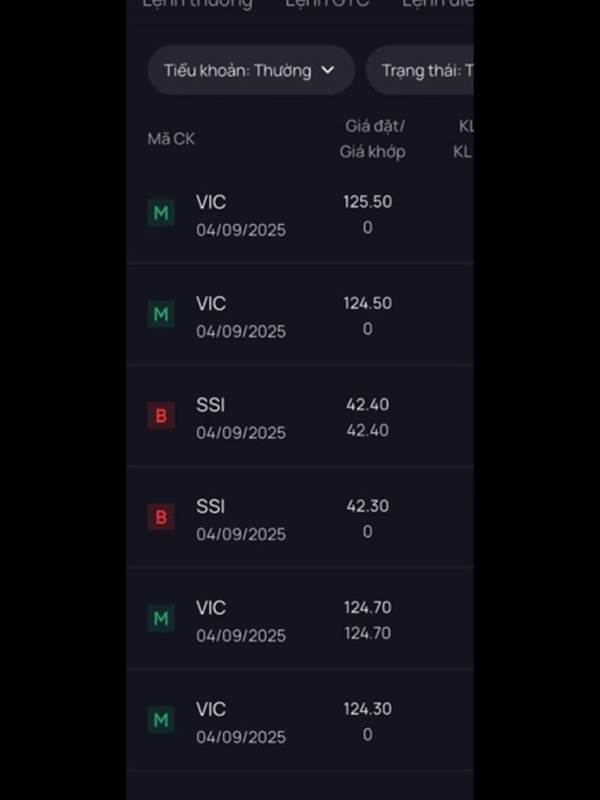Open the Tiểu khoản: Thường dropdown

(251, 70)
